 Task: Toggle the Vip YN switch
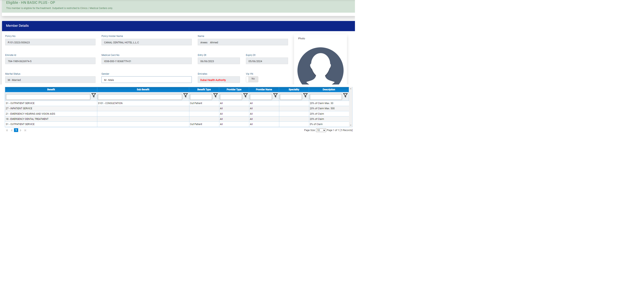coord(252,79)
